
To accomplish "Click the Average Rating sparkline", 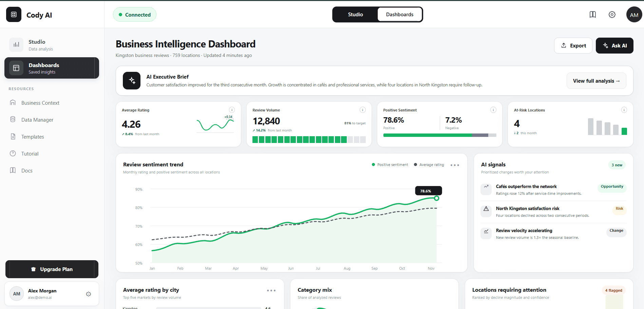I will pos(215,124).
